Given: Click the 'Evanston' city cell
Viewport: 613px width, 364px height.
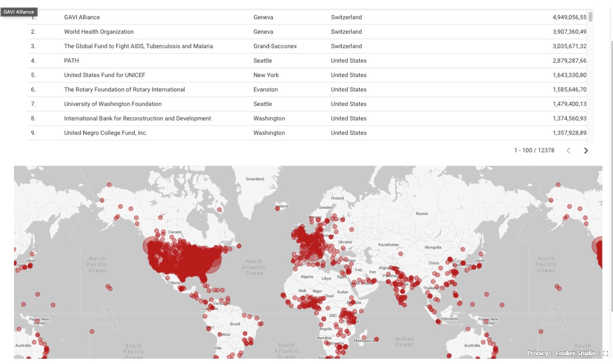Looking at the screenshot, I should pos(266,89).
